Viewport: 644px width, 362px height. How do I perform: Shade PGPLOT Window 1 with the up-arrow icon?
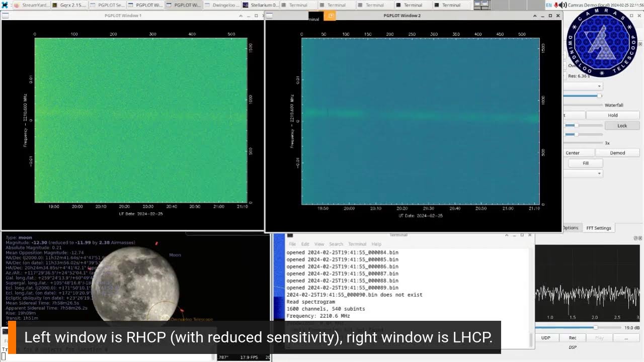[x=241, y=16]
